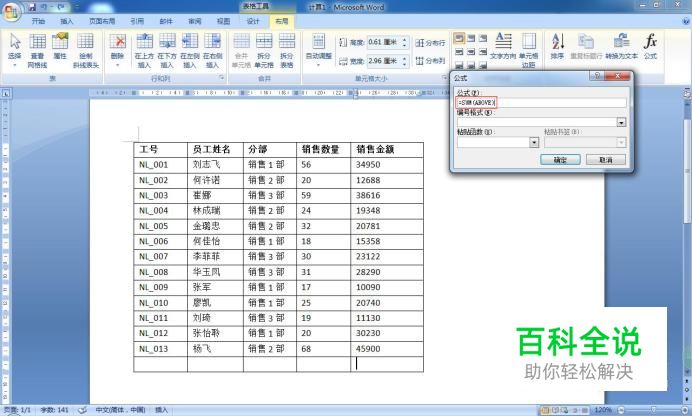Viewport: 692px width, 416px height.
Task: Click the formula dialog help button
Action: coord(596,76)
